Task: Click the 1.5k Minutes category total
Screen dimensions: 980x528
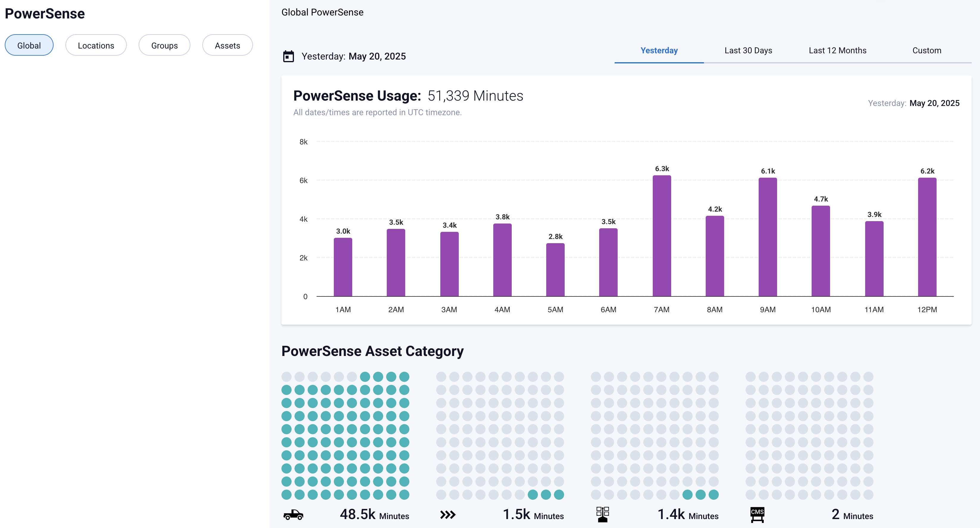Action: pos(533,515)
